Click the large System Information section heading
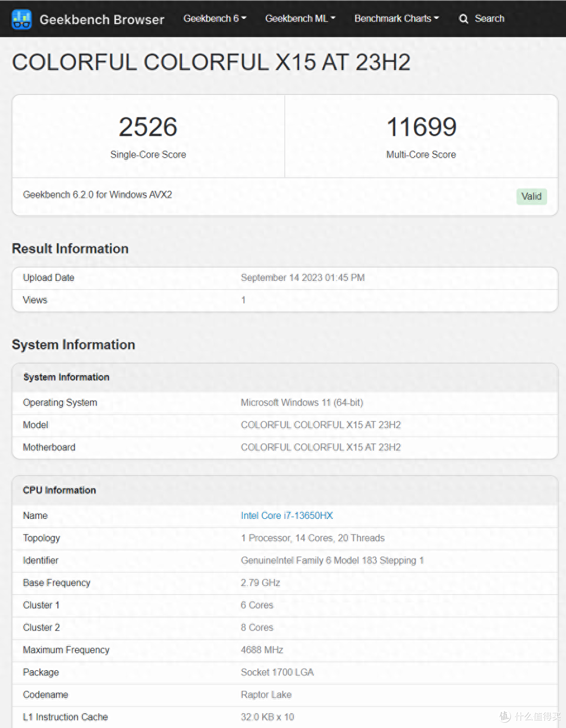566x728 pixels. (x=73, y=344)
